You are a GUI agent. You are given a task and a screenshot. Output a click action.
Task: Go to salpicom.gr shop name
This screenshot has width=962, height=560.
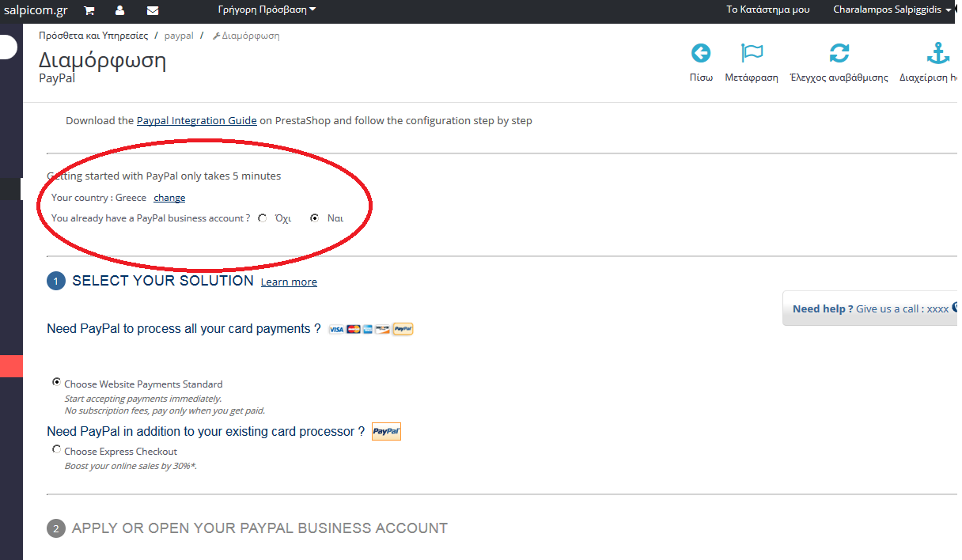36,10
